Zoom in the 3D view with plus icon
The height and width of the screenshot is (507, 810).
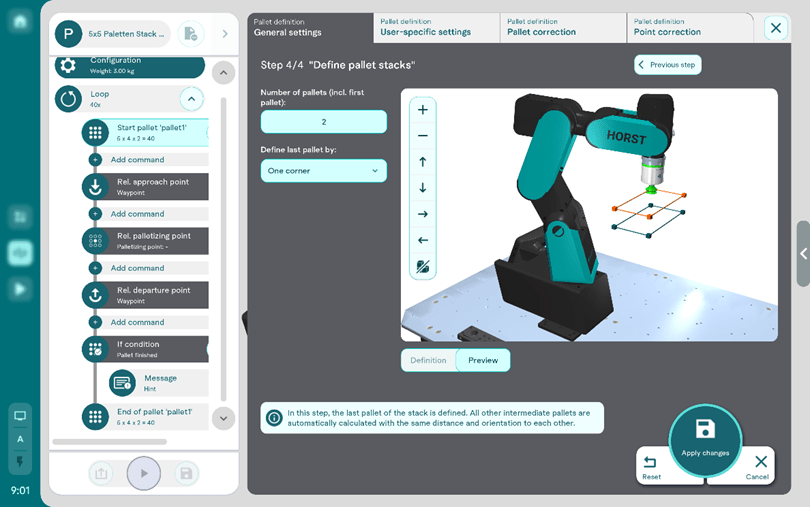click(423, 110)
